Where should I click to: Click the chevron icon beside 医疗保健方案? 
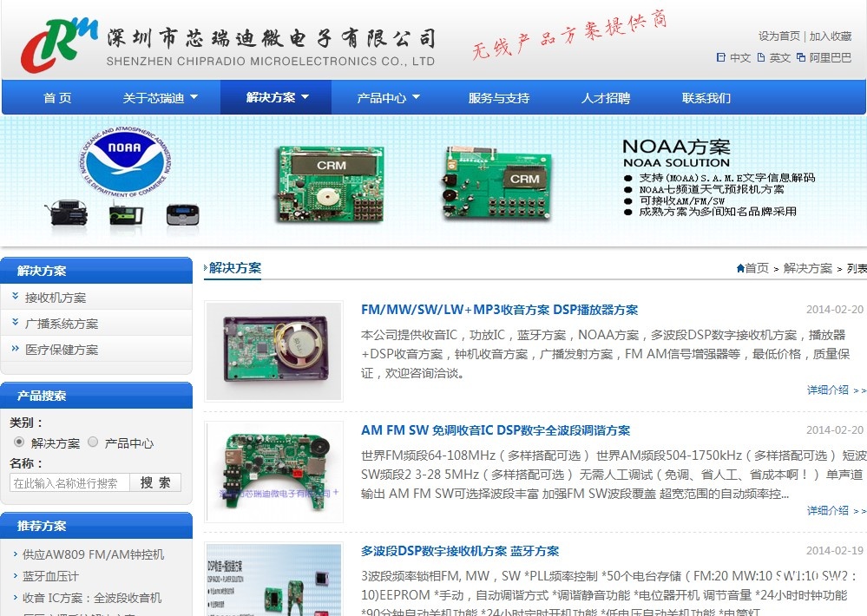click(x=16, y=349)
